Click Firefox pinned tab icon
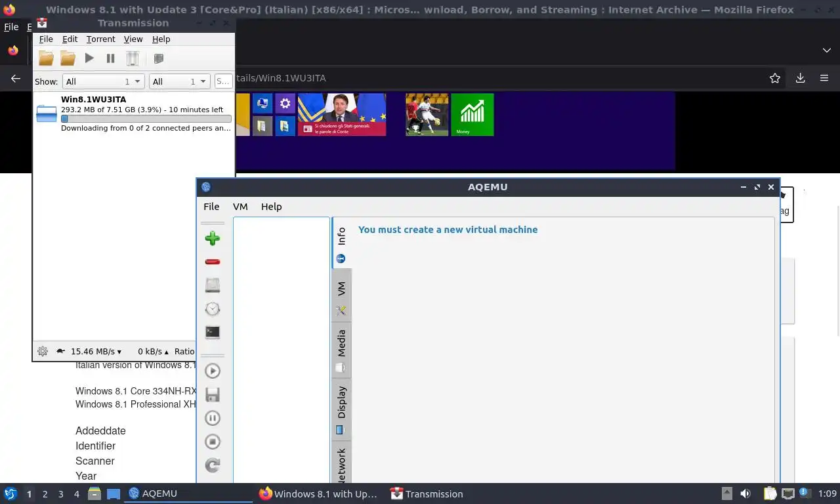The image size is (840, 504). pos(13,51)
